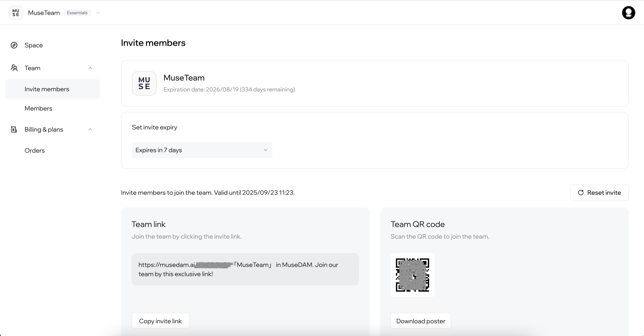Click the MuseTeam card logo
This screenshot has height=336, width=644.
[144, 83]
